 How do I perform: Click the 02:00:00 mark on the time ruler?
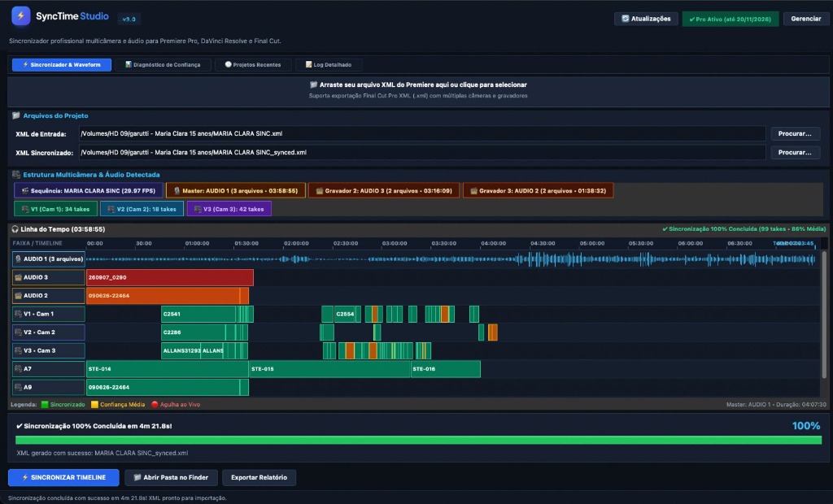296,243
